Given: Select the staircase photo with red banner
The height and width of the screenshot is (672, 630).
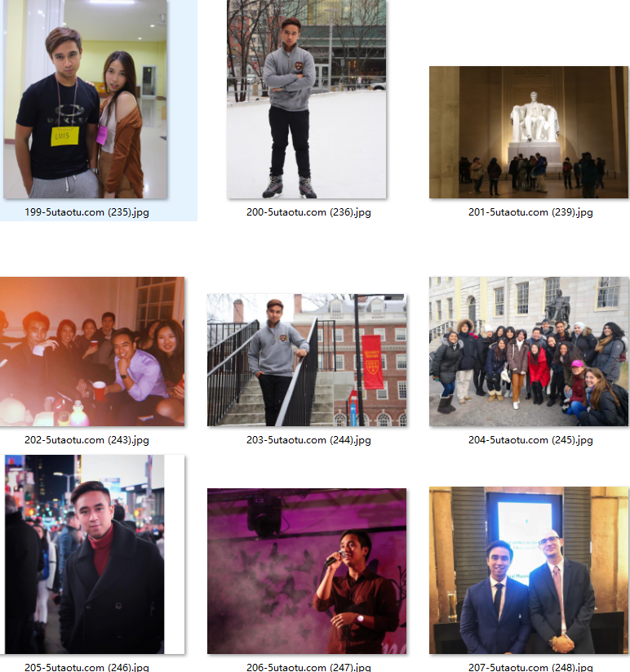Looking at the screenshot, I should pos(307,360).
